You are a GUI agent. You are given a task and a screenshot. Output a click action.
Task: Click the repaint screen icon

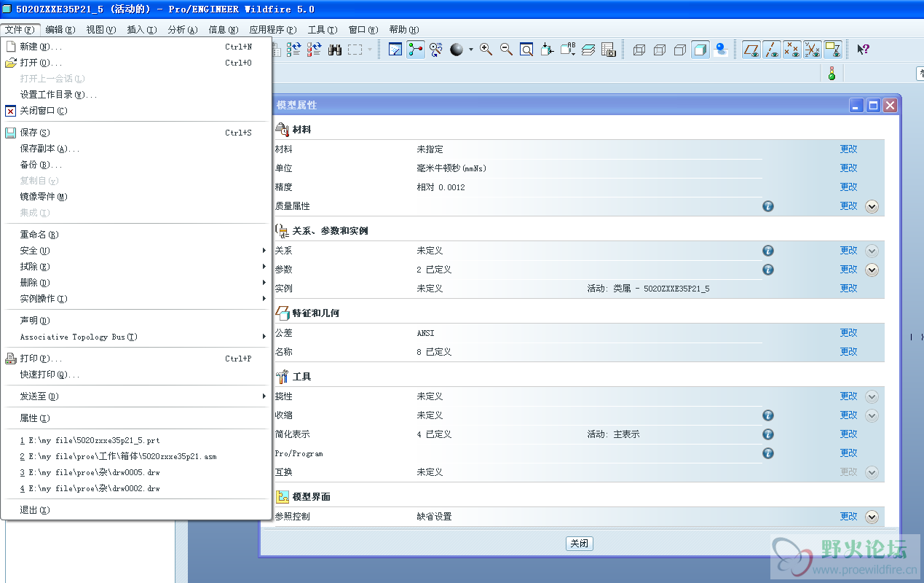[395, 50]
